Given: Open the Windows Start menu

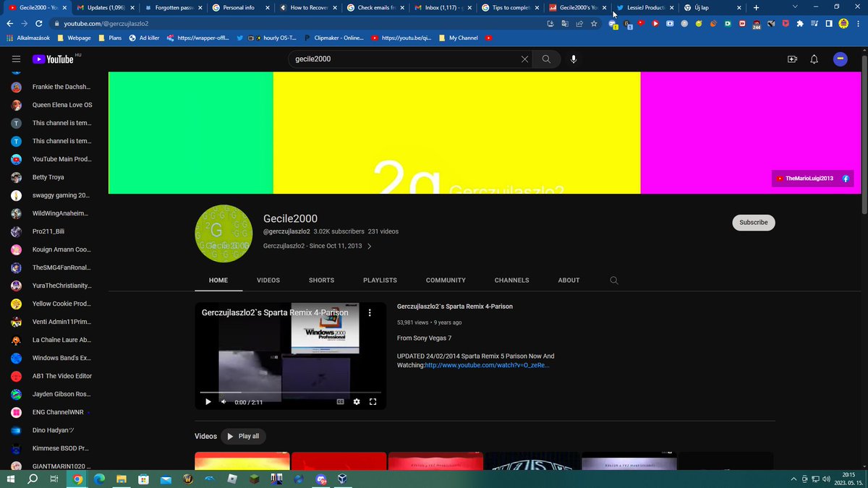Looking at the screenshot, I should pos(10,479).
